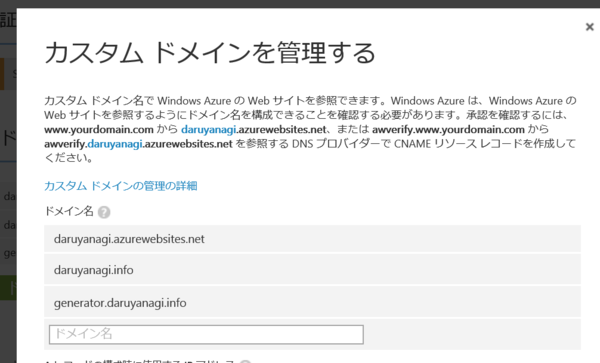
Task: Click the ドメイン名 field label
Action: 69,211
